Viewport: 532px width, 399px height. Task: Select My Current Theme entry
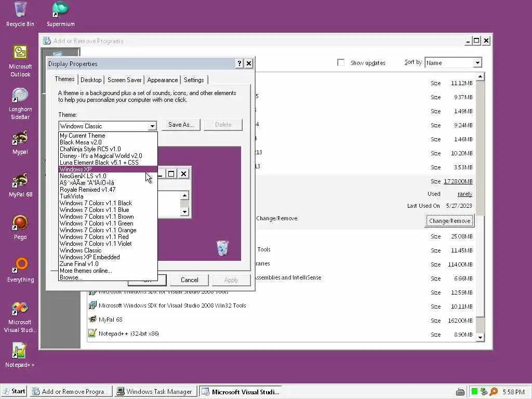pos(108,136)
